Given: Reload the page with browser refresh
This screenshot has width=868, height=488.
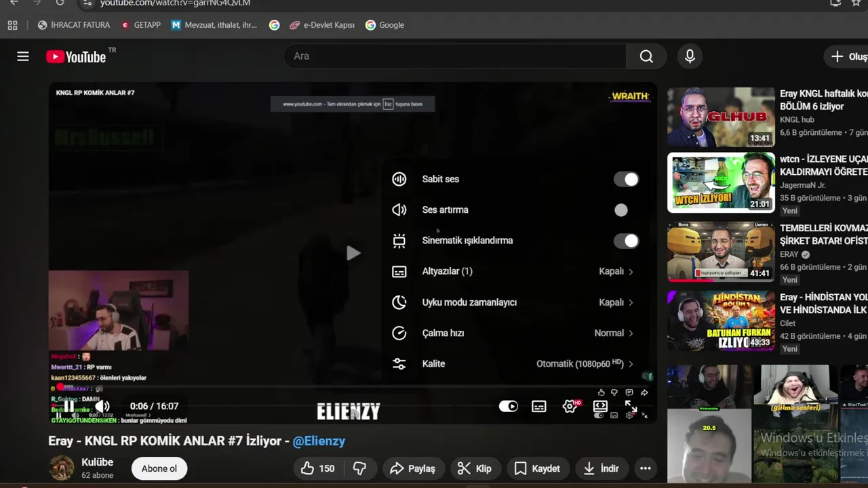Looking at the screenshot, I should [x=60, y=3].
